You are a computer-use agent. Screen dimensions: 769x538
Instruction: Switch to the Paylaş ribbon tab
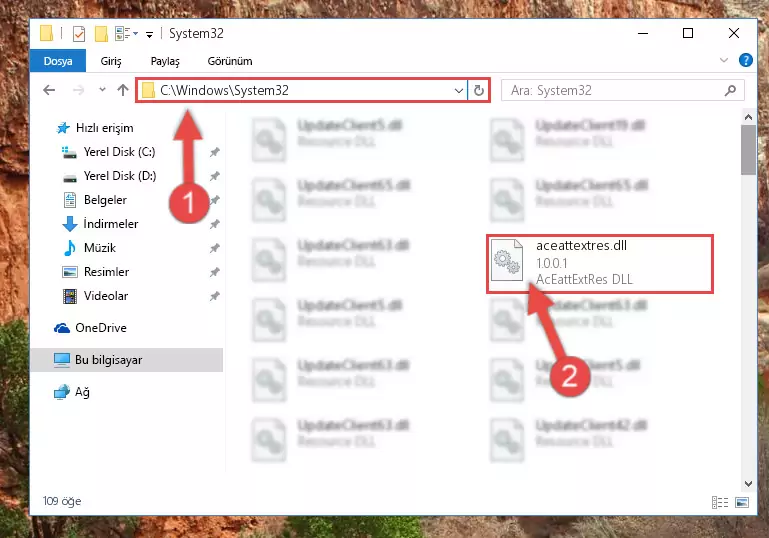tap(165, 61)
